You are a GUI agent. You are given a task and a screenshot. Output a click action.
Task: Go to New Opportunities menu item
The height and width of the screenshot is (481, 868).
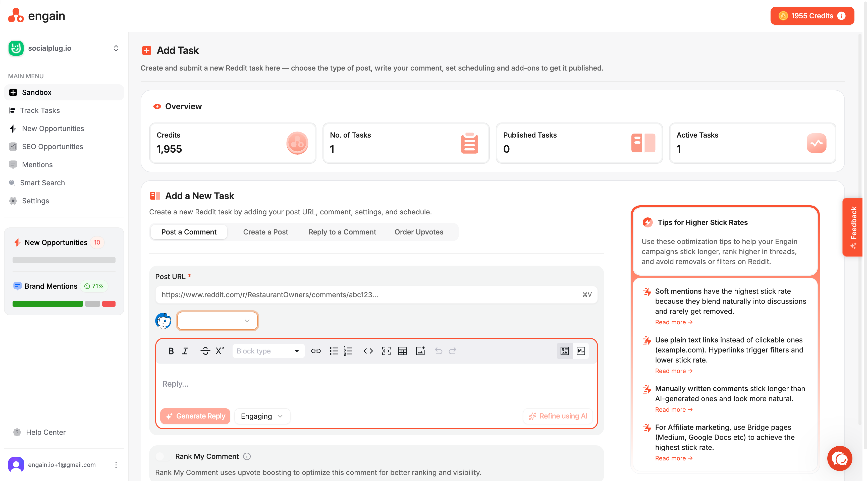point(64,128)
